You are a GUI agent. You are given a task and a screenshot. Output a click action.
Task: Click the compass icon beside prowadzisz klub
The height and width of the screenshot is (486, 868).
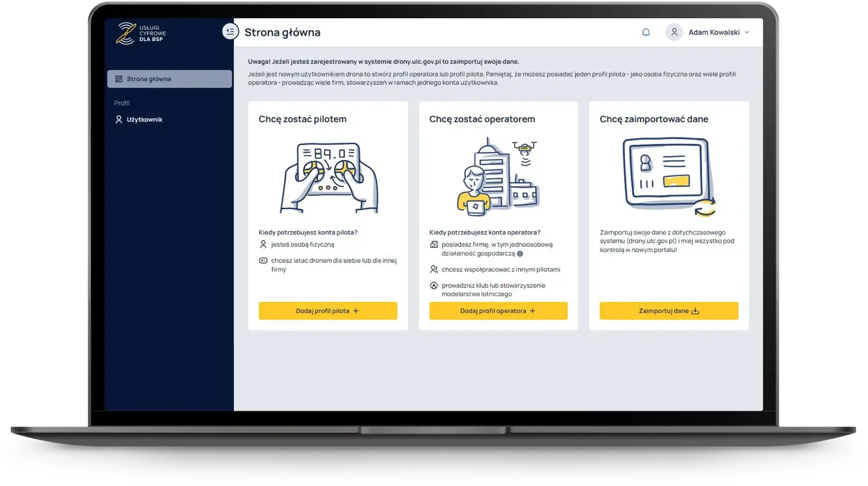434,286
